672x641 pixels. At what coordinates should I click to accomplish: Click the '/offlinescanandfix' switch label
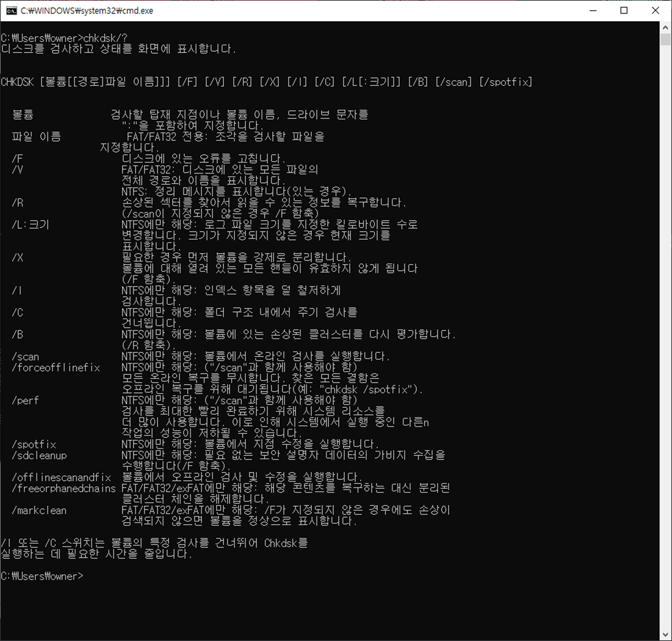pos(61,478)
